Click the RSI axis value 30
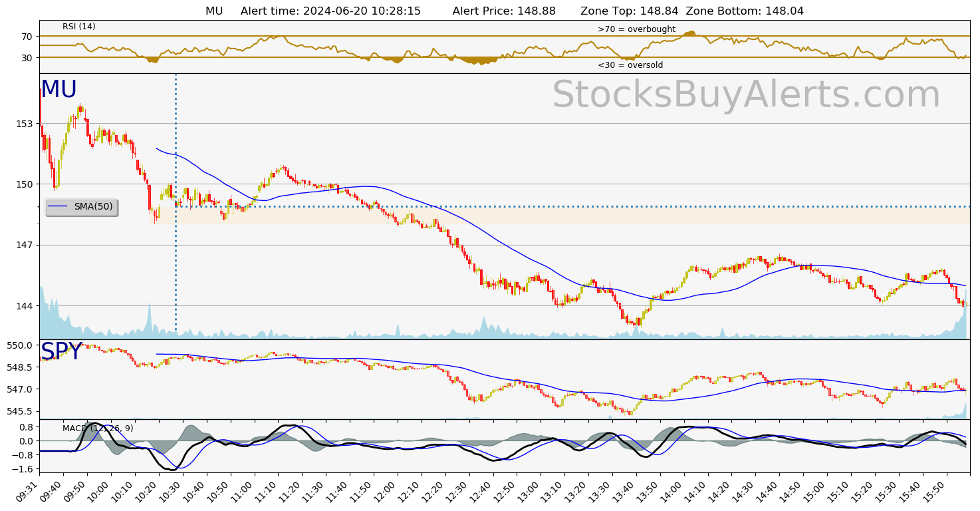Screen dimensions: 980x511 coord(27,58)
